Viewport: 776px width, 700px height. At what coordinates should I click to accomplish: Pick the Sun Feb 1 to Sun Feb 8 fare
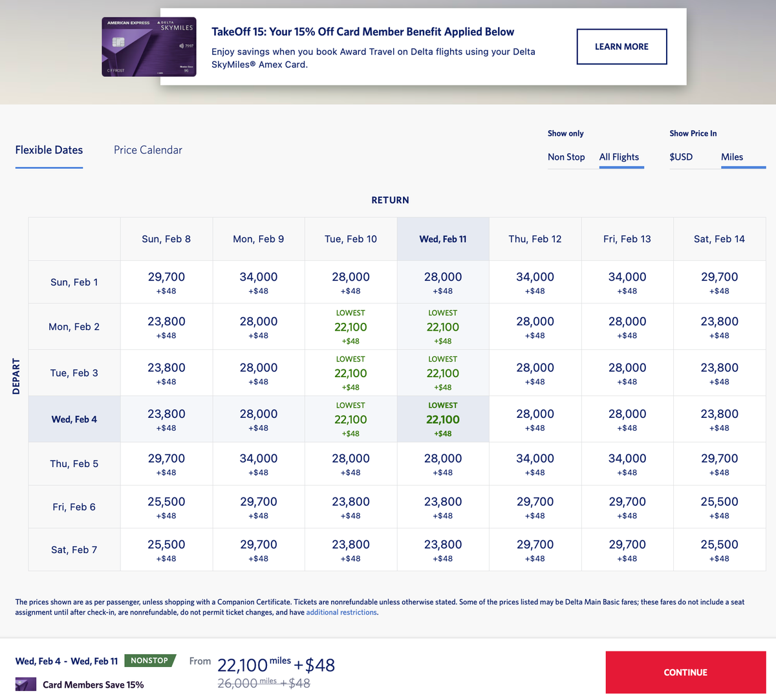pos(166,282)
